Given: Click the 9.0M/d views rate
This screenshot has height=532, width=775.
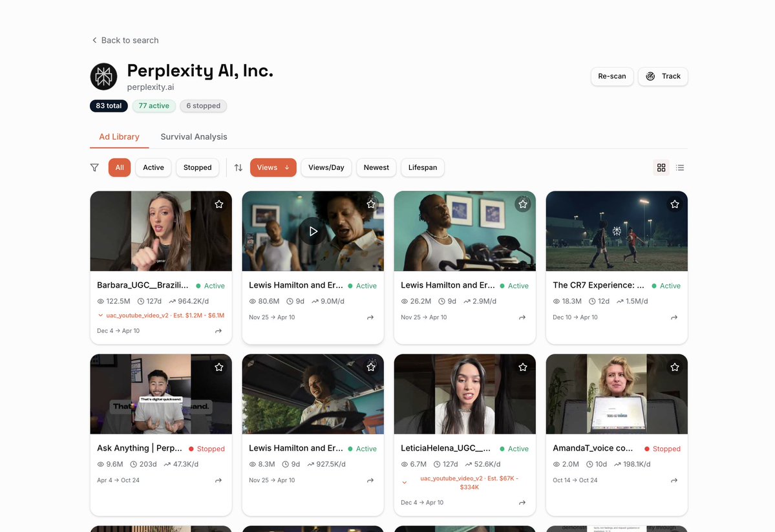Looking at the screenshot, I should click(x=328, y=301).
